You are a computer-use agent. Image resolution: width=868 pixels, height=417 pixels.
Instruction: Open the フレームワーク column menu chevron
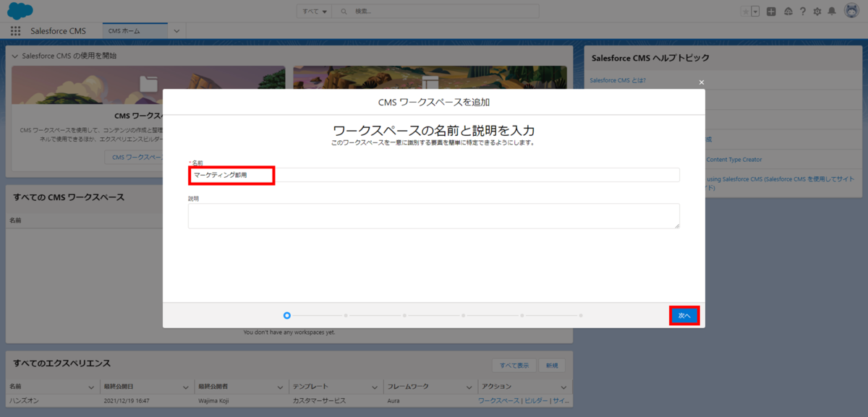(x=469, y=387)
